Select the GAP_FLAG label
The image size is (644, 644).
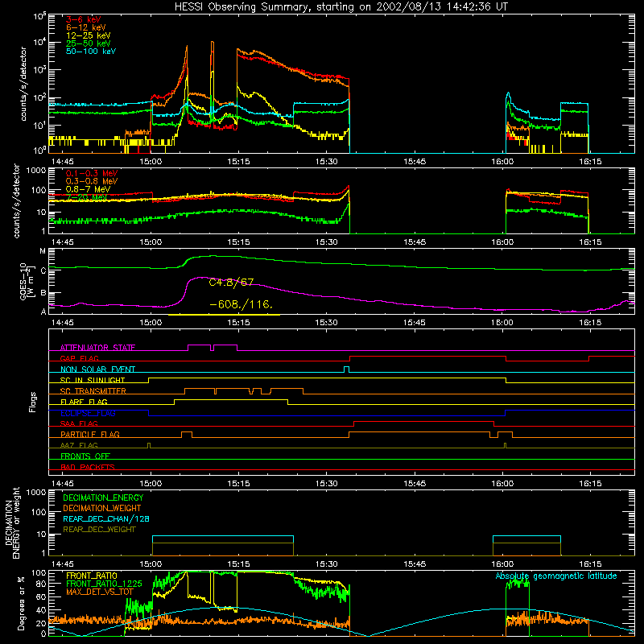tap(79, 358)
